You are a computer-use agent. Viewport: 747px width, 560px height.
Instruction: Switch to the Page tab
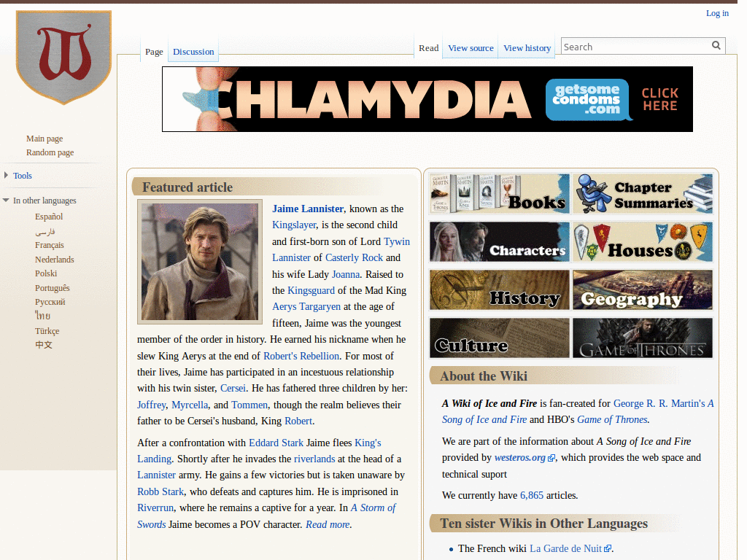(x=154, y=52)
